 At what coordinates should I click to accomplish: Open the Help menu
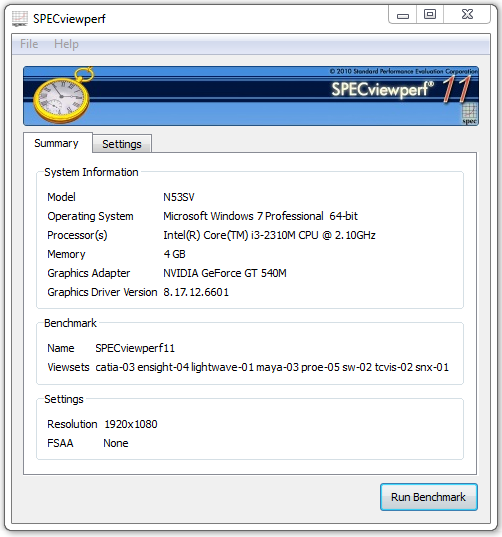66,44
